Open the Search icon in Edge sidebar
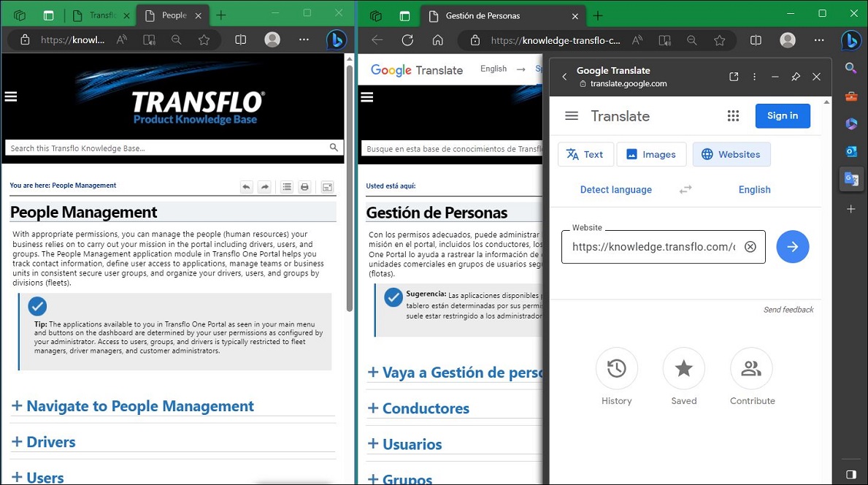Image resolution: width=868 pixels, height=485 pixels. [850, 67]
